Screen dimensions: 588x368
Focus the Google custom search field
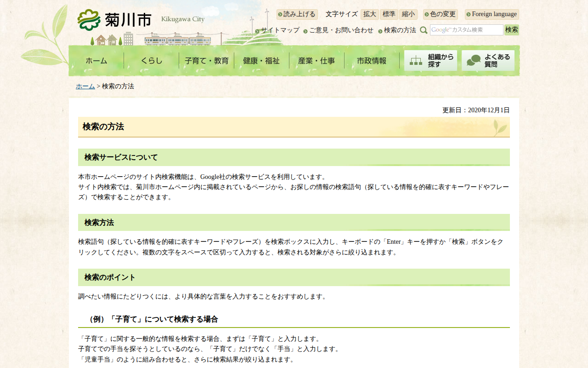(x=467, y=30)
